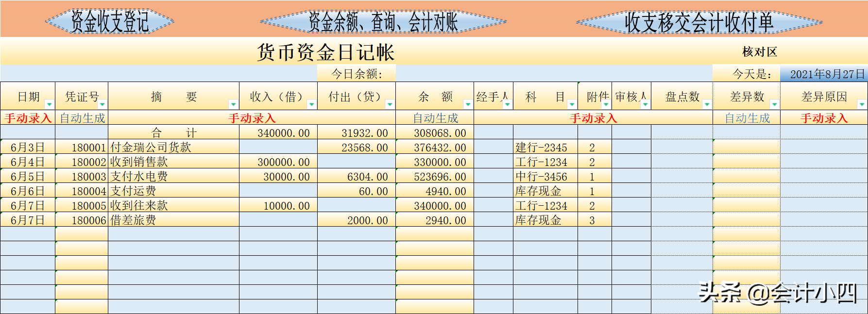Expand the 差异数 column filter dropdown
The height and width of the screenshot is (314, 868).
tap(774, 104)
